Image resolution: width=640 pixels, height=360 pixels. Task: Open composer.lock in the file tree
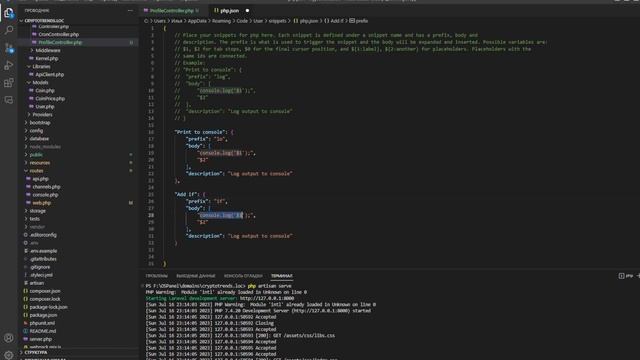(x=44, y=299)
